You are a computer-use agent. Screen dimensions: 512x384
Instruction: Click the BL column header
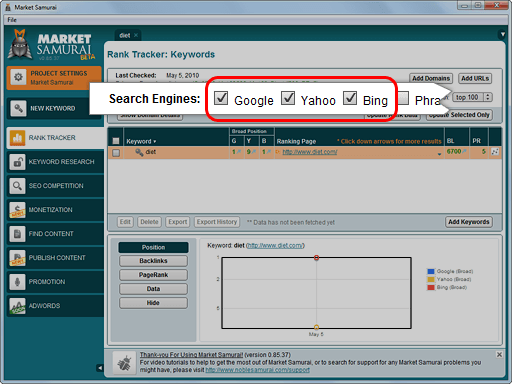(450, 141)
